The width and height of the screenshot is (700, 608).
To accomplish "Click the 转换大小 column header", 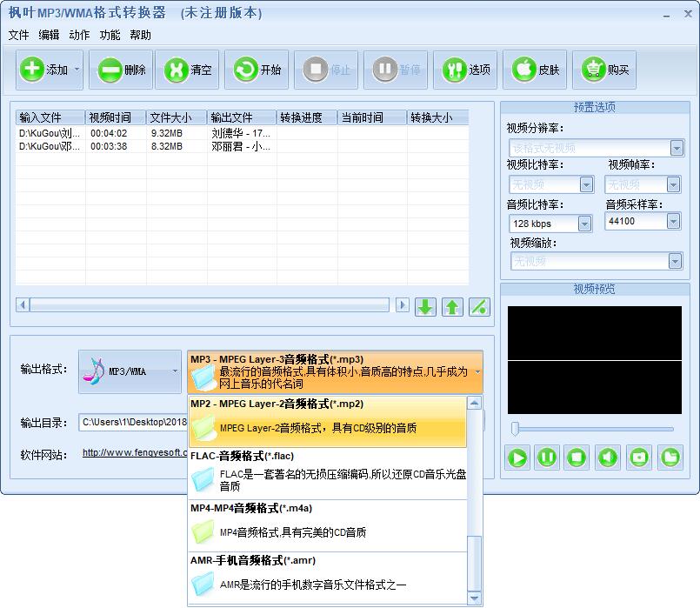I will click(437, 117).
